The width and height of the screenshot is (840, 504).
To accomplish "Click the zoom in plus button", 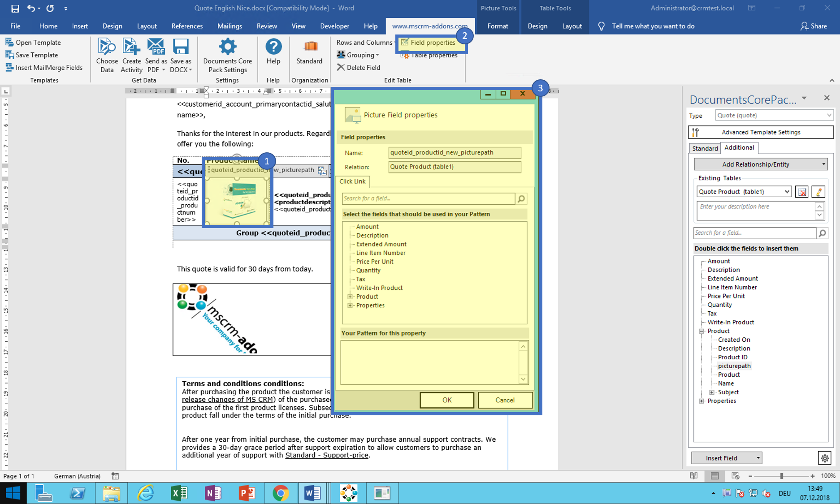I will [812, 476].
